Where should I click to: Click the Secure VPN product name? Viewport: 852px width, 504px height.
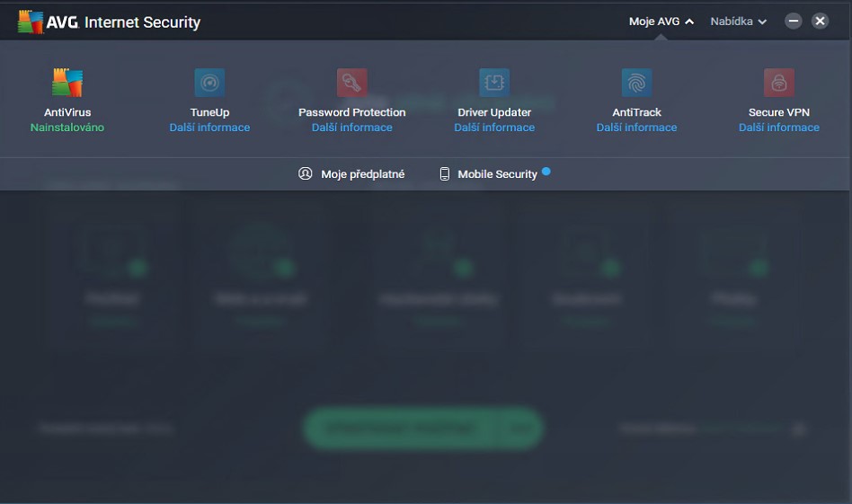pyautogui.click(x=779, y=112)
